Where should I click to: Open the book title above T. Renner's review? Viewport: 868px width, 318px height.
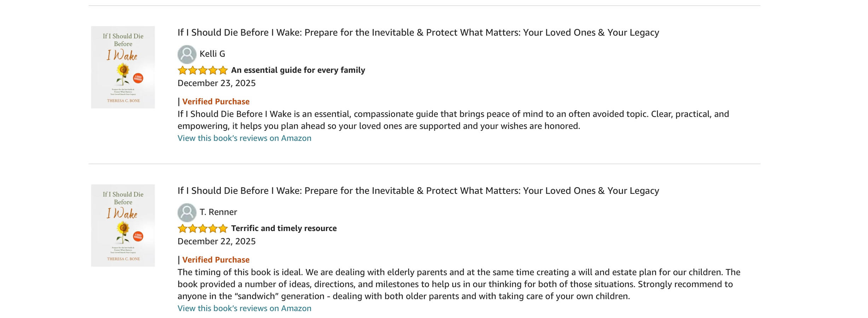[x=418, y=191]
